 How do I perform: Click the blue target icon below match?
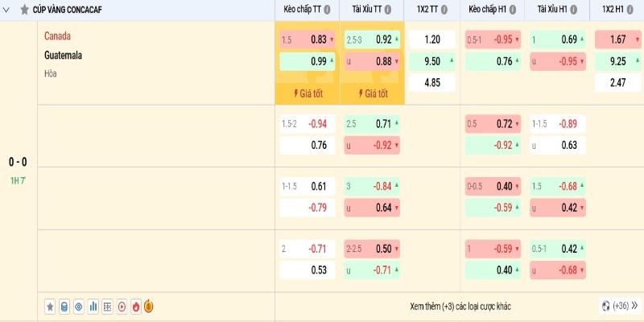pyautogui.click(x=79, y=306)
